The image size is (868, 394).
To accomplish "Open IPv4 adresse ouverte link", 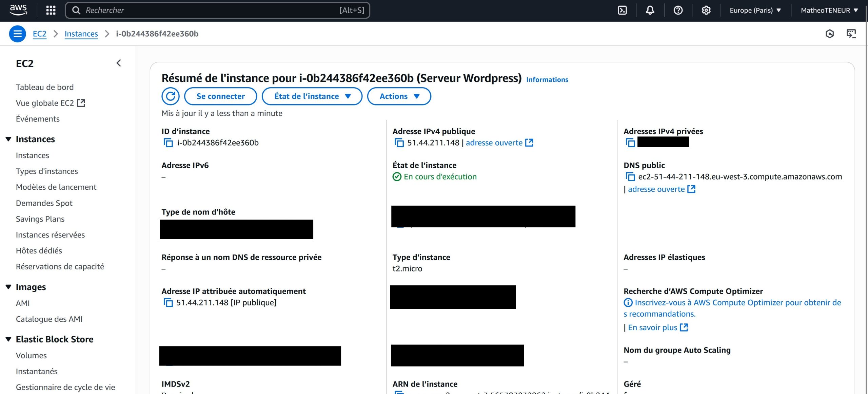I will coord(494,143).
